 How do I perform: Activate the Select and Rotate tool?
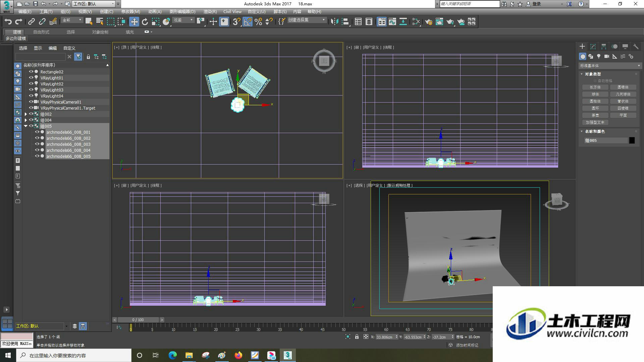[145, 22]
